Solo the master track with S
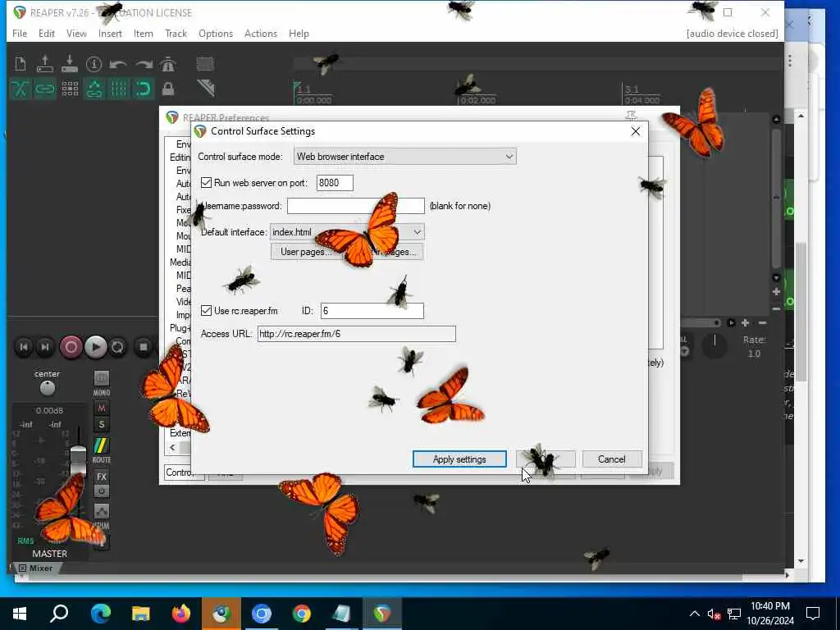This screenshot has width=840, height=630. (x=101, y=425)
